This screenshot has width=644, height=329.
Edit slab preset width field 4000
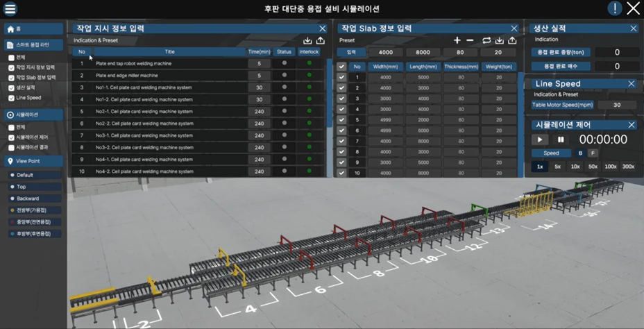pyautogui.click(x=385, y=52)
